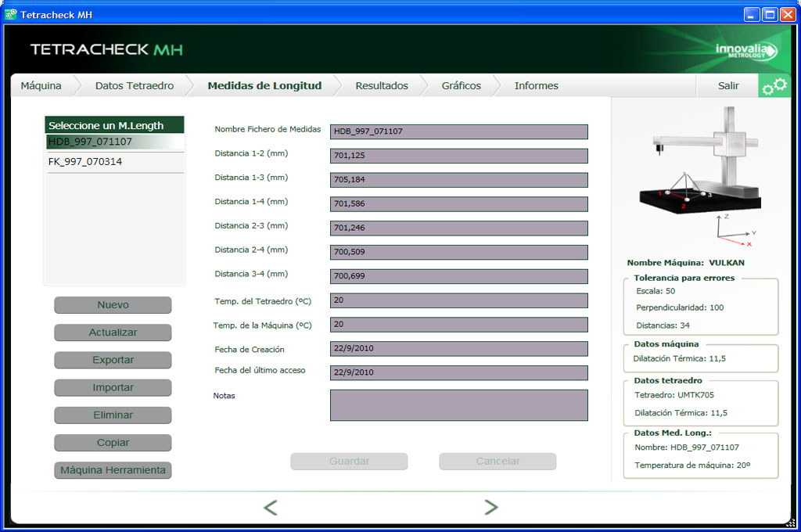Click the Notas text field
Screen dimensions: 801x532
click(x=458, y=405)
